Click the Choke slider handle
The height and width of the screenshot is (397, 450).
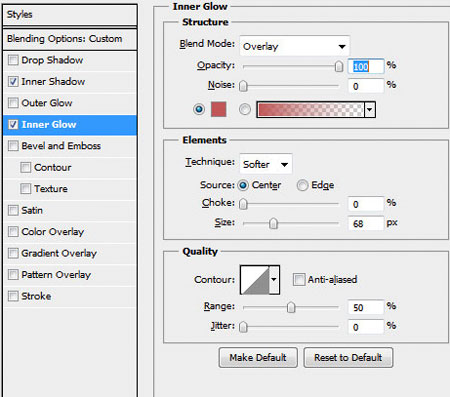(243, 204)
